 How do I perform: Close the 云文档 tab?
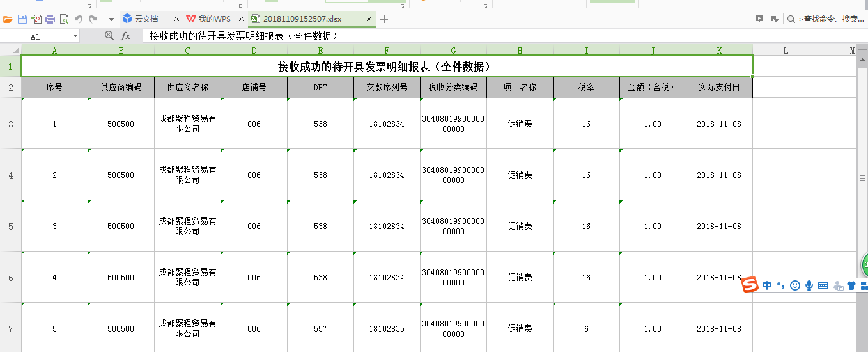coord(177,19)
